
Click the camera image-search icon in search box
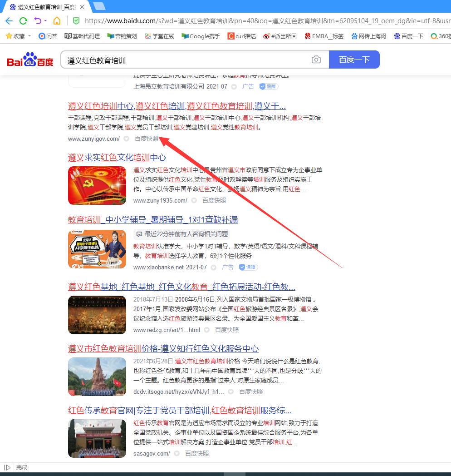click(x=316, y=59)
